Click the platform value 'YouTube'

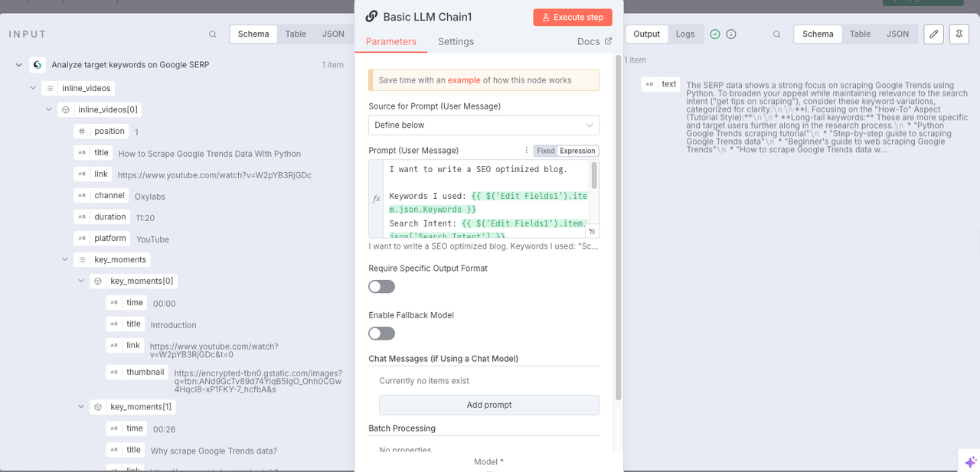click(x=152, y=239)
